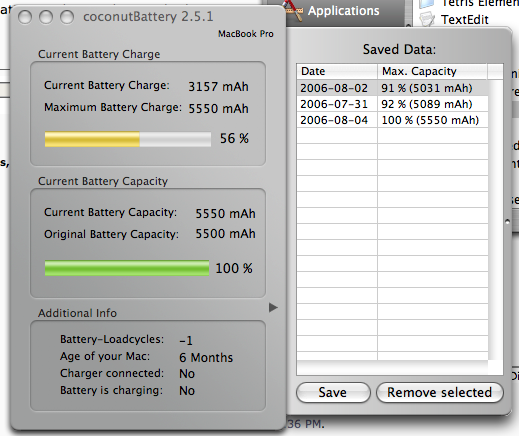Select the 2006-07-31 date cell
The width and height of the screenshot is (519, 436).
334,104
